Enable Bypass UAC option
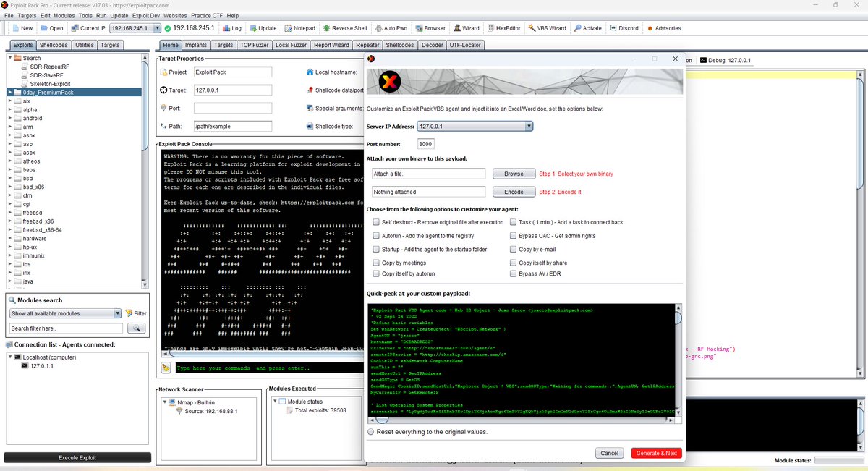The image size is (868, 471). [x=513, y=236]
